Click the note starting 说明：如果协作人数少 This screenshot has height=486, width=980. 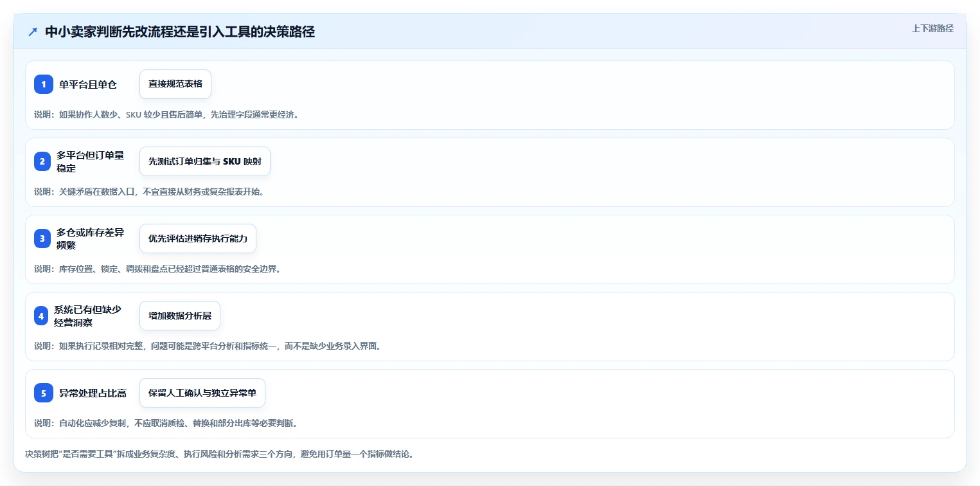(x=166, y=114)
